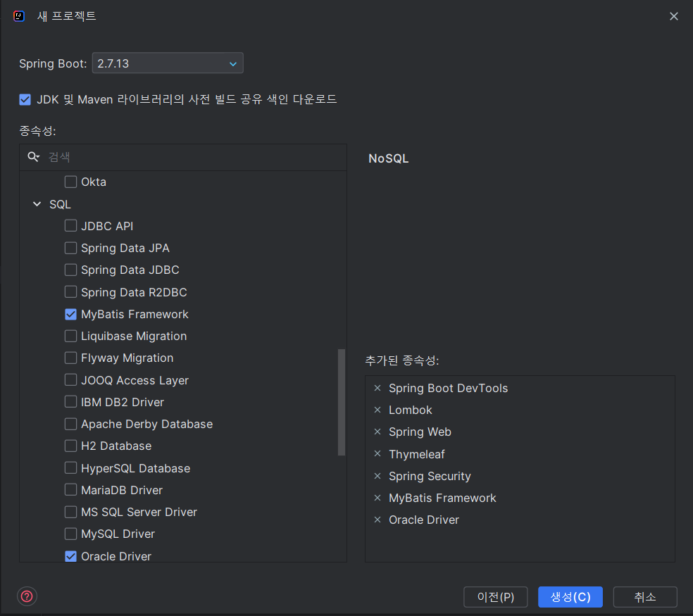Check Spring Data JDBC

click(x=70, y=270)
